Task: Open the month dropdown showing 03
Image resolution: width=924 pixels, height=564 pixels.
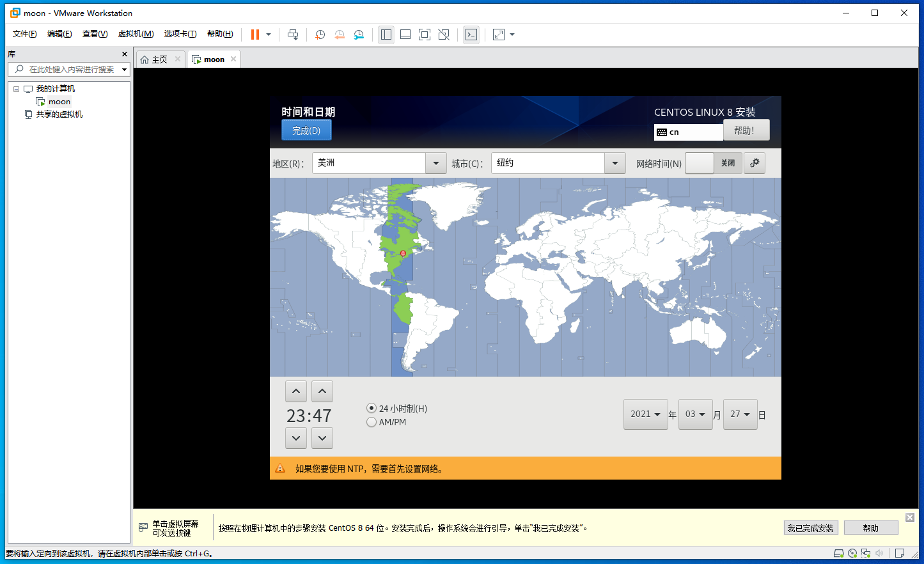Action: (696, 414)
